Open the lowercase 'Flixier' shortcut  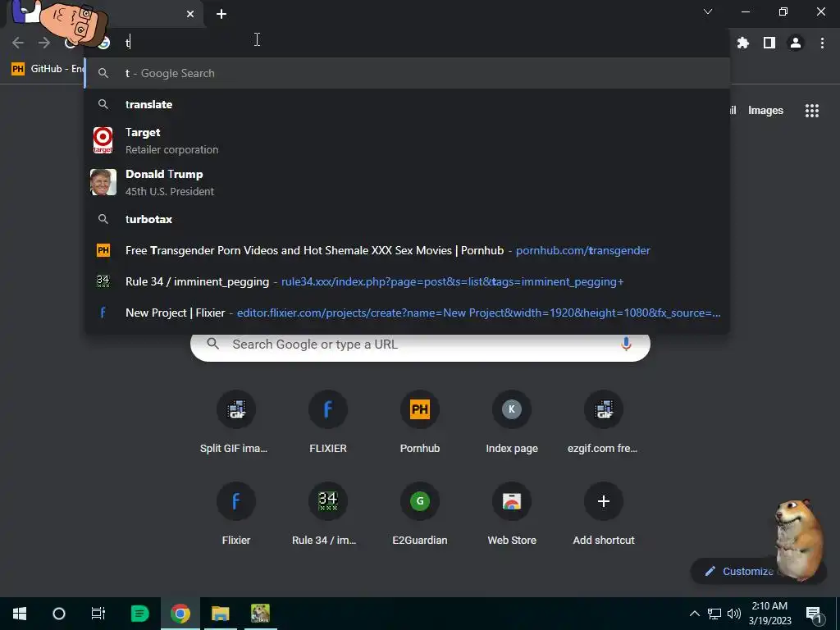pos(236,515)
